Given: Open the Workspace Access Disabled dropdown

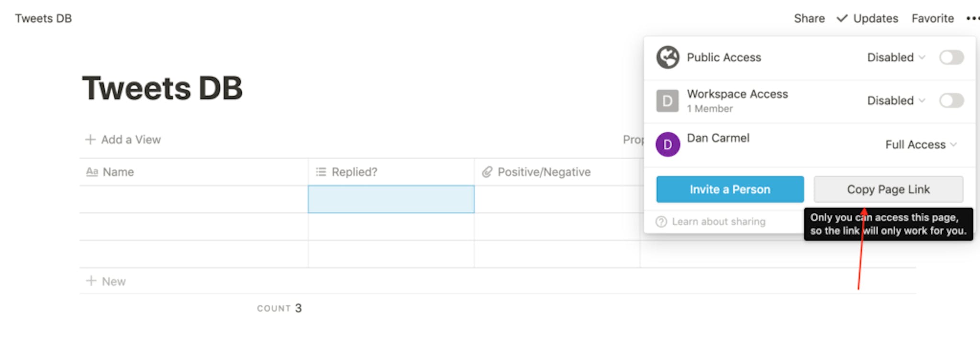Looking at the screenshot, I should tap(896, 101).
